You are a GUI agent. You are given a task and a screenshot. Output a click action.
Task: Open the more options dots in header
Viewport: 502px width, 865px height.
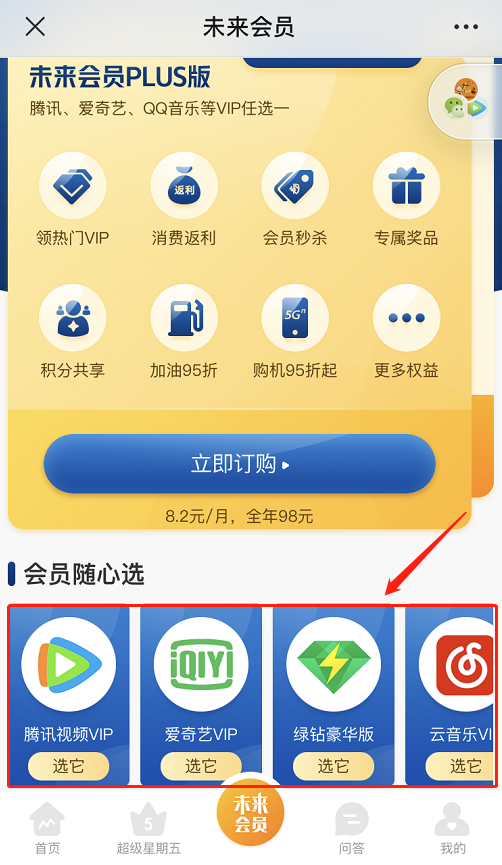[x=466, y=26]
